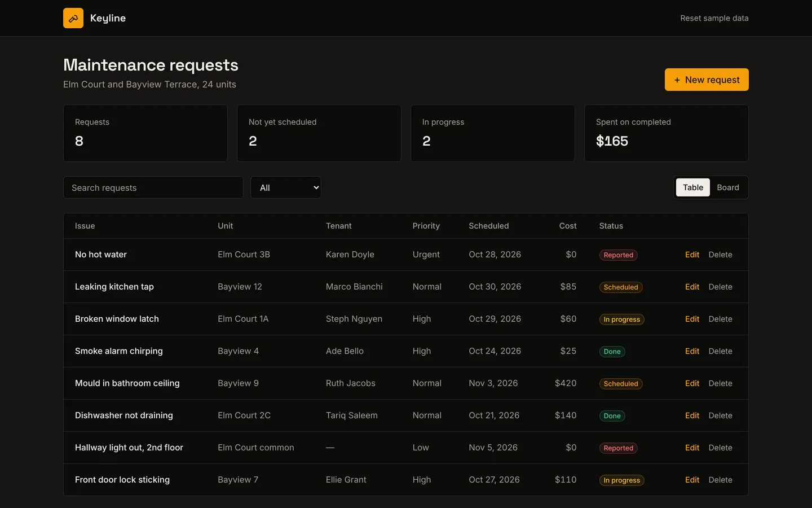Delete the Smoke alarm chirping request

(720, 351)
